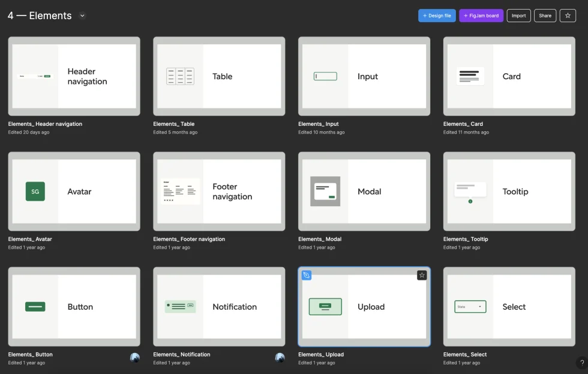Create a new Design file
588x374 pixels.
pos(437,16)
